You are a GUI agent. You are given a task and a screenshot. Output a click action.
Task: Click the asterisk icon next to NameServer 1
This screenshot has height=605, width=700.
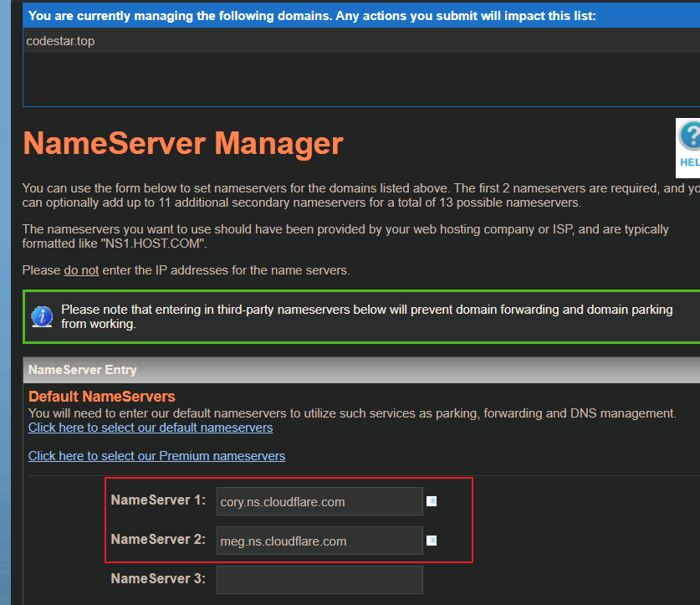pyautogui.click(x=432, y=501)
